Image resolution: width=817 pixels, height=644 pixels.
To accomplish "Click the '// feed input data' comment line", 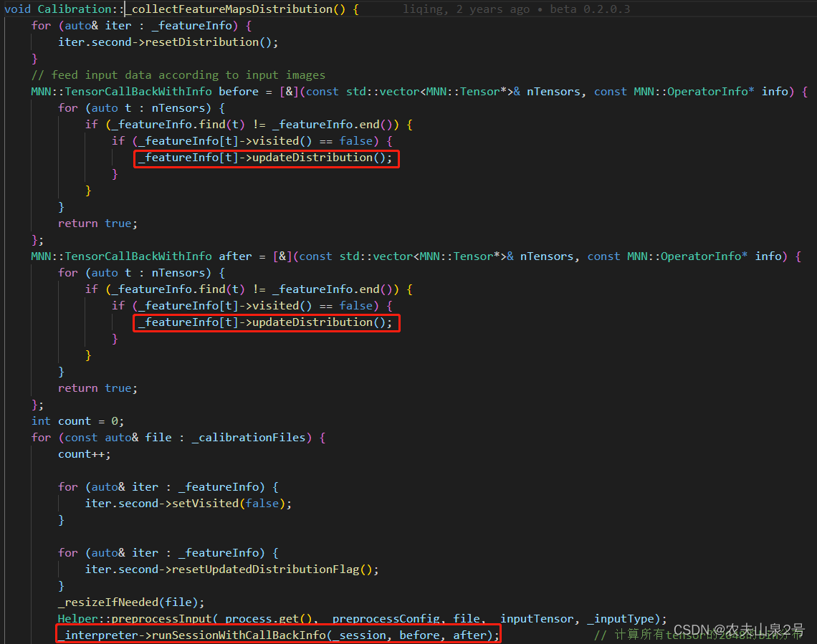I will tap(178, 75).
